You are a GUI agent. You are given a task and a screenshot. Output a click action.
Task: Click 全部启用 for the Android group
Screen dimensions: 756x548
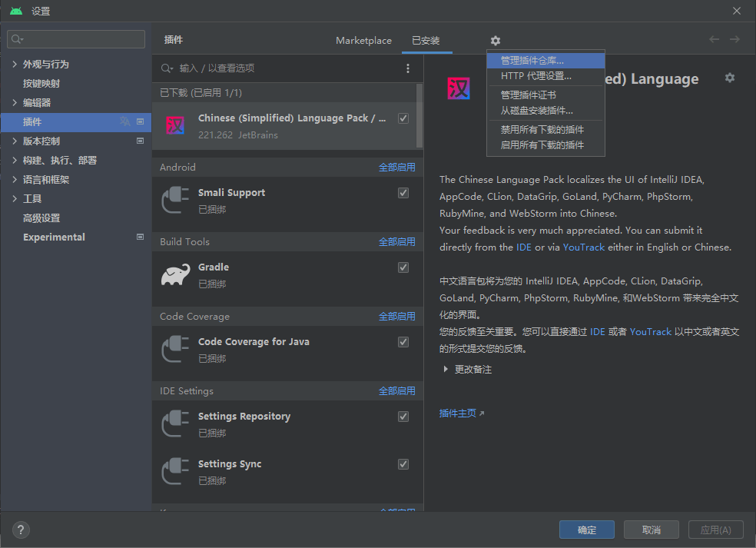[x=396, y=168]
